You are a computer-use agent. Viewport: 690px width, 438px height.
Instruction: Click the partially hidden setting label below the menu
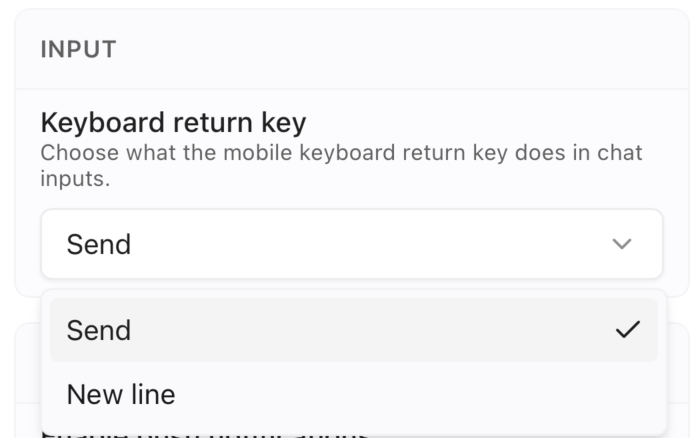click(200, 434)
